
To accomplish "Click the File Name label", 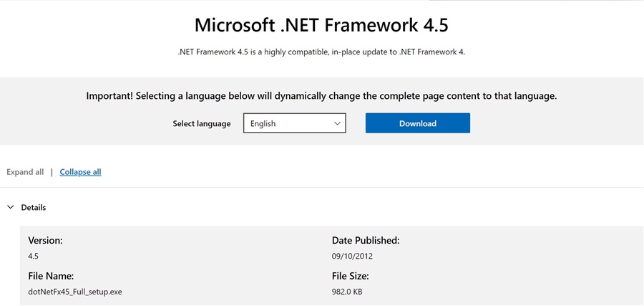I will pos(51,276).
